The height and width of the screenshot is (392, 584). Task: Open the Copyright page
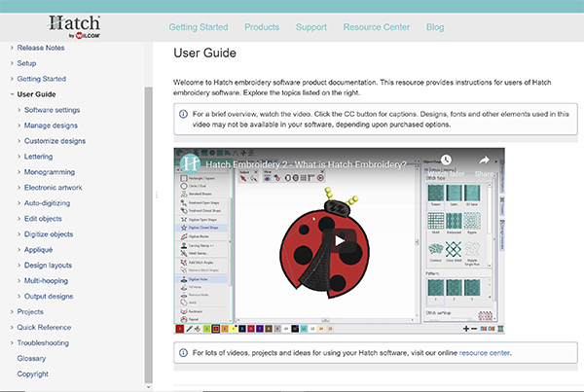point(33,374)
